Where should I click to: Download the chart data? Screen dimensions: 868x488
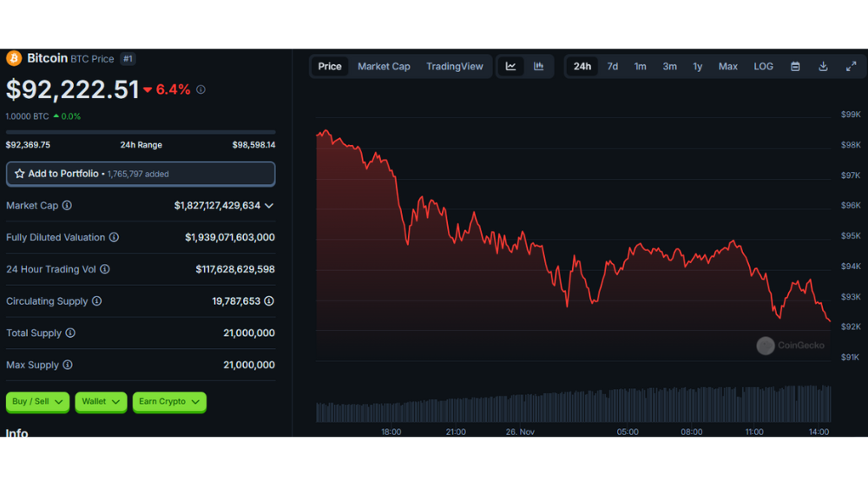(823, 67)
